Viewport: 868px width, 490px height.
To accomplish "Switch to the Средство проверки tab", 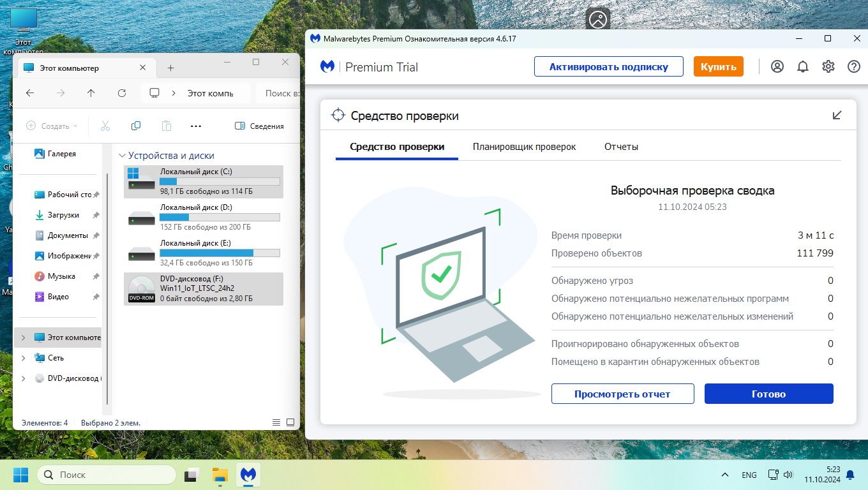I will pos(397,147).
